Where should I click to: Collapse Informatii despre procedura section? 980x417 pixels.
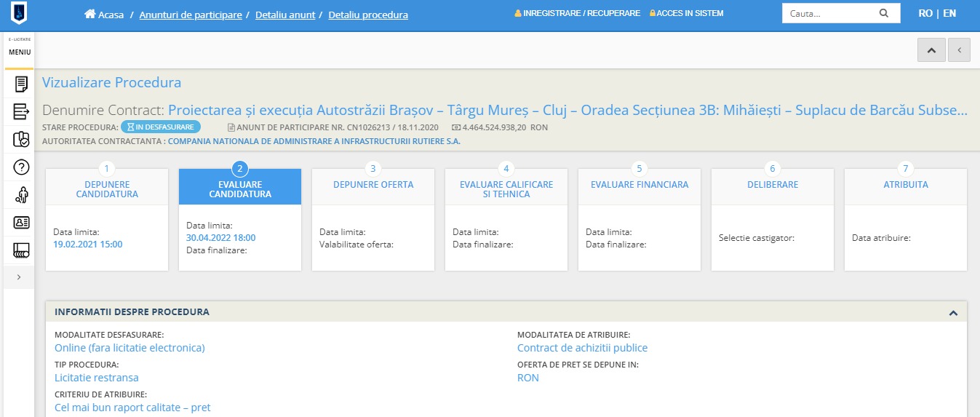click(x=953, y=312)
